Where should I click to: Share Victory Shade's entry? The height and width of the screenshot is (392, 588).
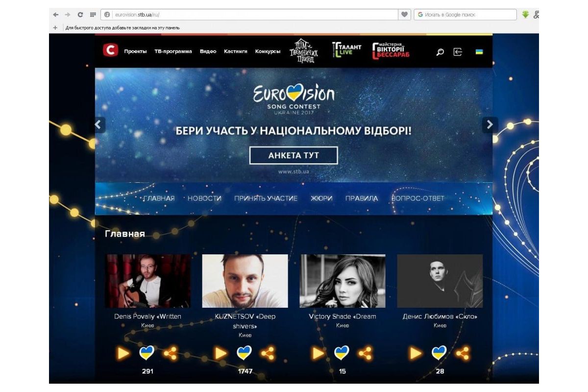pyautogui.click(x=365, y=353)
